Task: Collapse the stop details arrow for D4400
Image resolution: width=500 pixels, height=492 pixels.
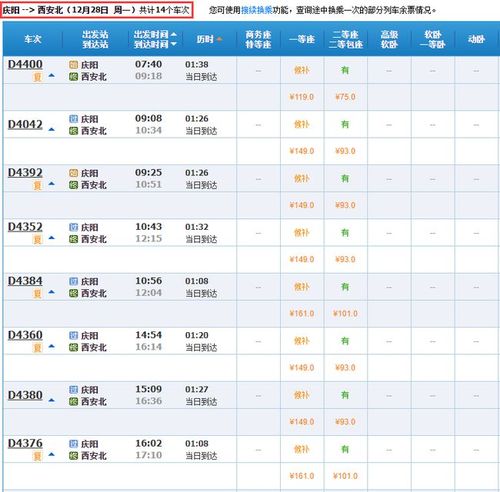Action: coord(51,75)
